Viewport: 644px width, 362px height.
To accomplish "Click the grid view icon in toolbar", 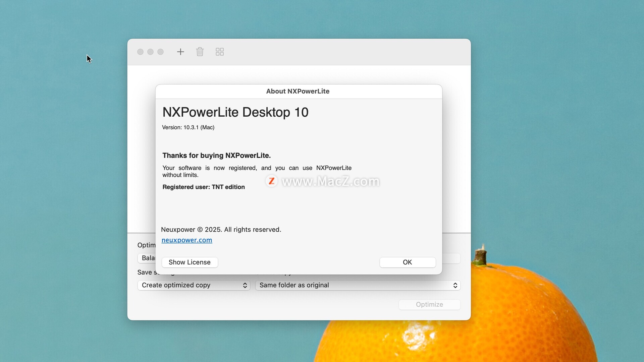I will tap(220, 52).
